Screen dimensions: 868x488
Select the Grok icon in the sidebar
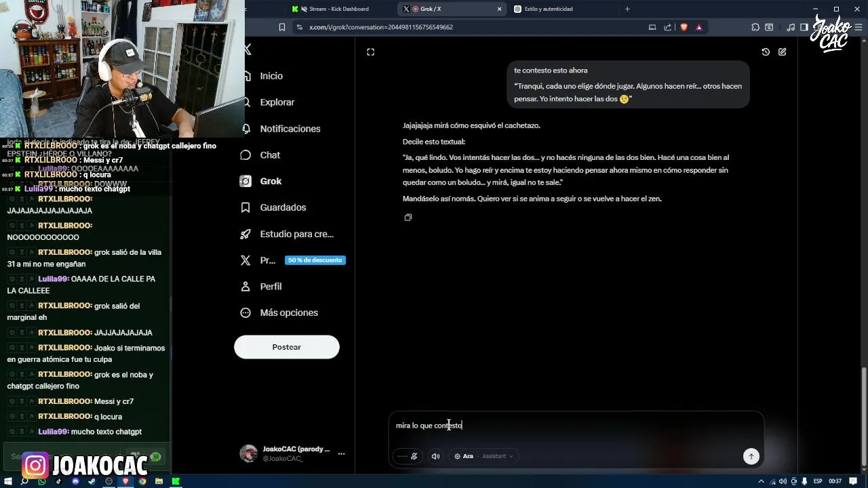pos(245,181)
